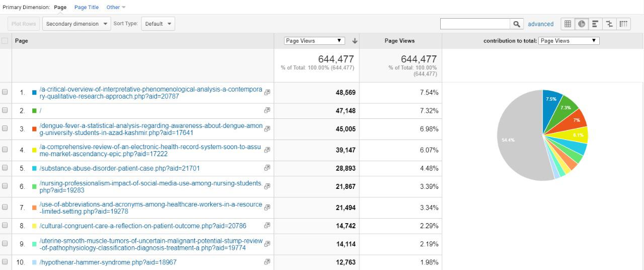Expand the Sort Type Default dropdown
Screen dimensions: 644x270
158,24
